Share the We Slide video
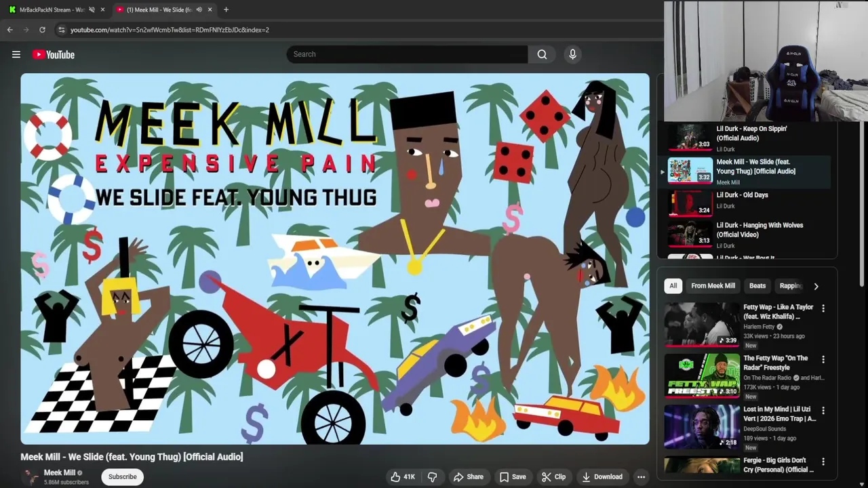The height and width of the screenshot is (488, 868). coord(469,476)
